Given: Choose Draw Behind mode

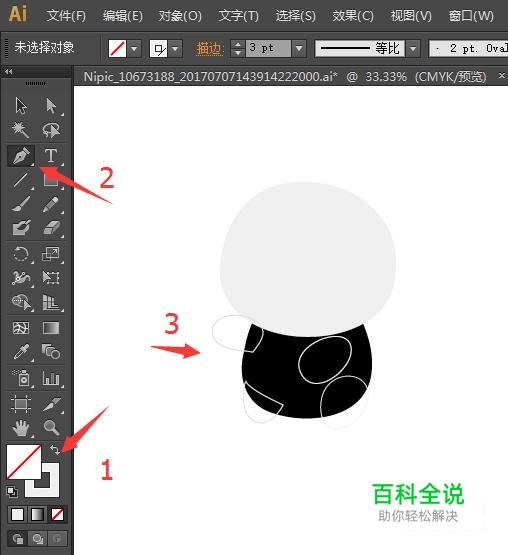Looking at the screenshot, I should [x=37, y=539].
